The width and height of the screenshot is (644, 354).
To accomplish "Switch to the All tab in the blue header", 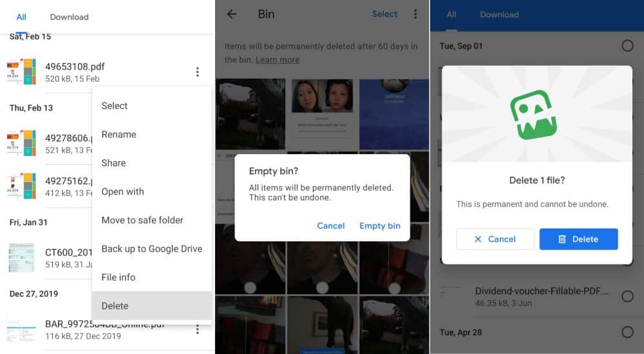I will tap(451, 14).
